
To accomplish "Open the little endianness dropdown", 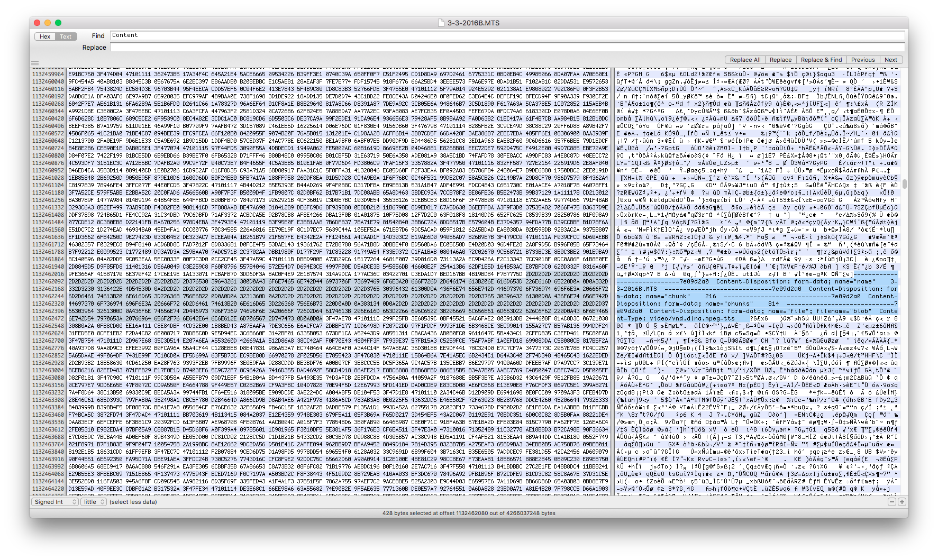I will 94,502.
